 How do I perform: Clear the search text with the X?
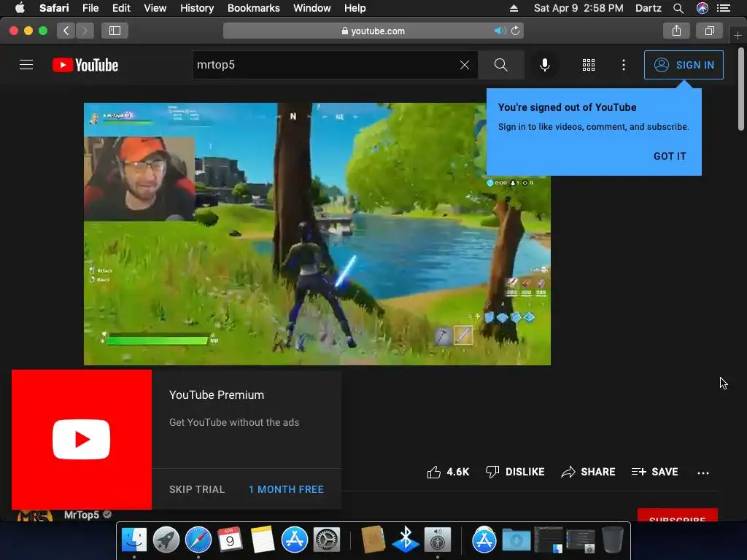click(465, 65)
